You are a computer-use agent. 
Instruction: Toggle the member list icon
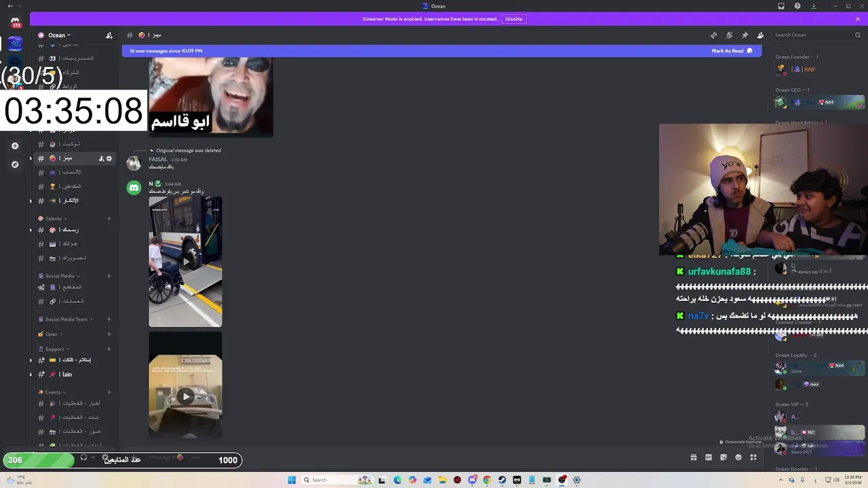point(760,35)
